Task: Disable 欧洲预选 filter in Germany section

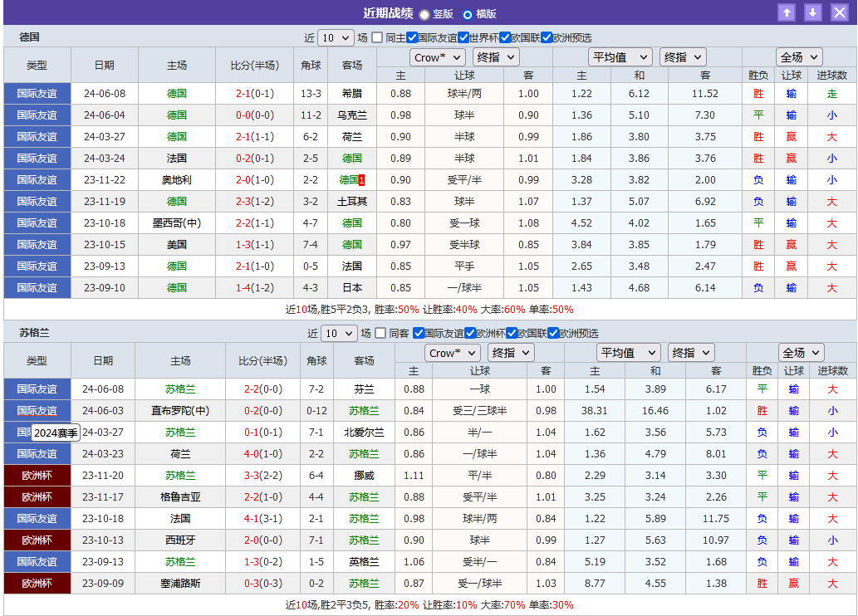Action: 546,38
